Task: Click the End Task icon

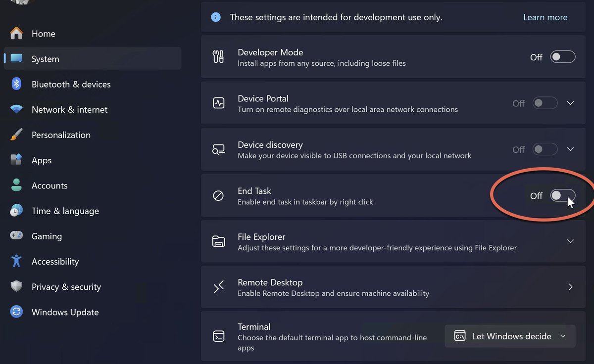Action: click(218, 195)
